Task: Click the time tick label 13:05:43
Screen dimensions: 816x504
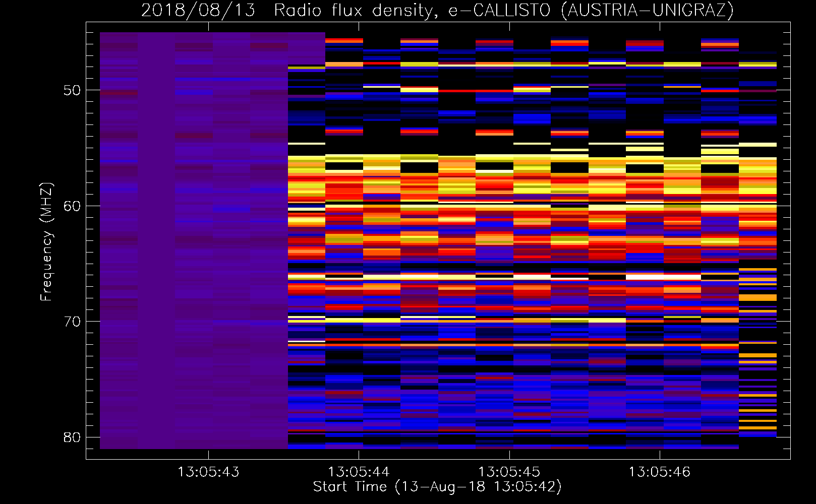Action: [208, 472]
